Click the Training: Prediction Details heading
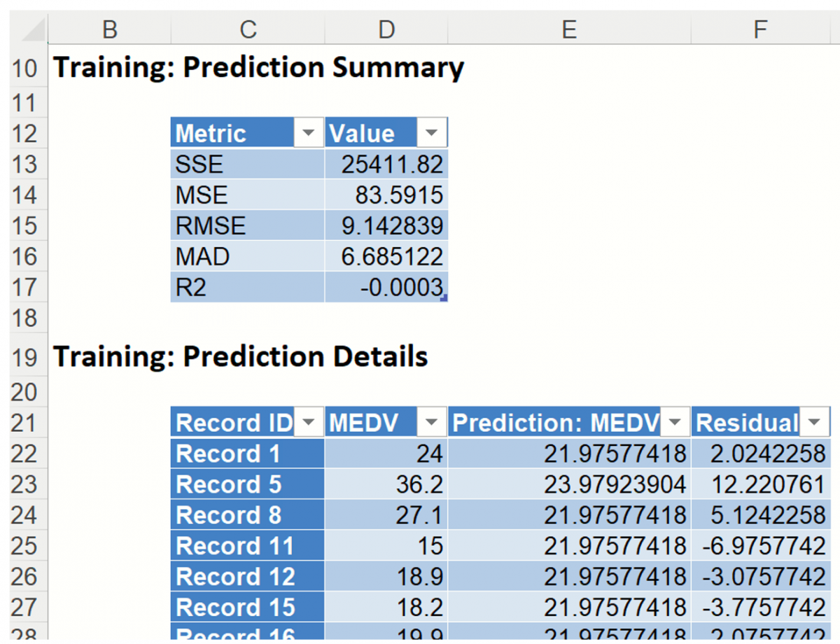Viewport: 840px width, 644px height. click(241, 357)
